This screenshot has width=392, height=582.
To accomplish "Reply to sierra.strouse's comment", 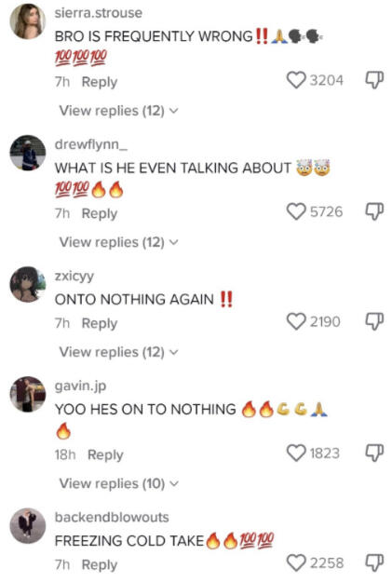I will click(x=100, y=82).
